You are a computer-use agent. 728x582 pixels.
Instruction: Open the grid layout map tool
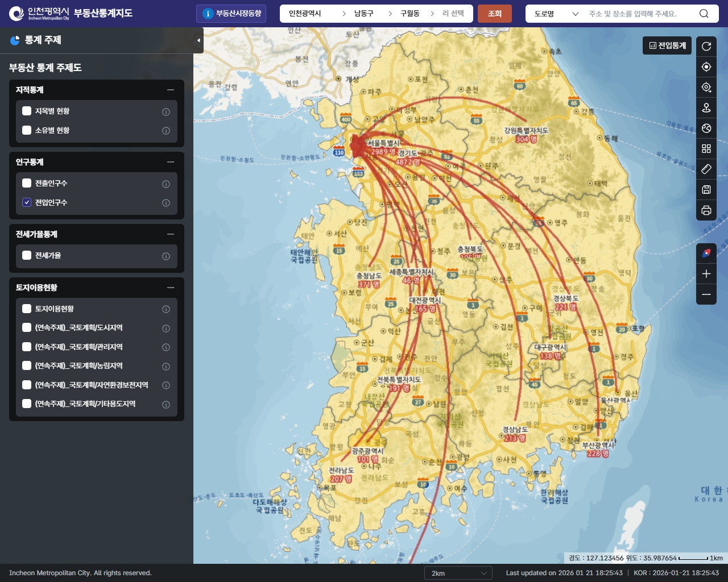706,148
